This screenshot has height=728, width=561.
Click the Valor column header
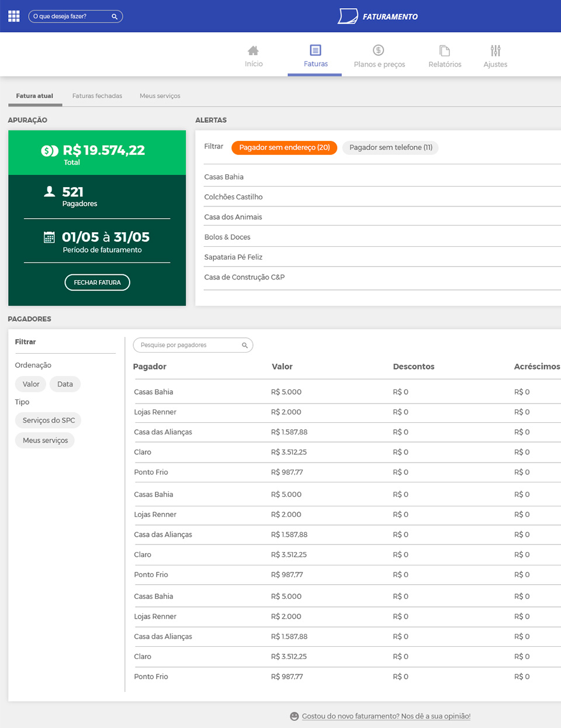click(x=282, y=367)
